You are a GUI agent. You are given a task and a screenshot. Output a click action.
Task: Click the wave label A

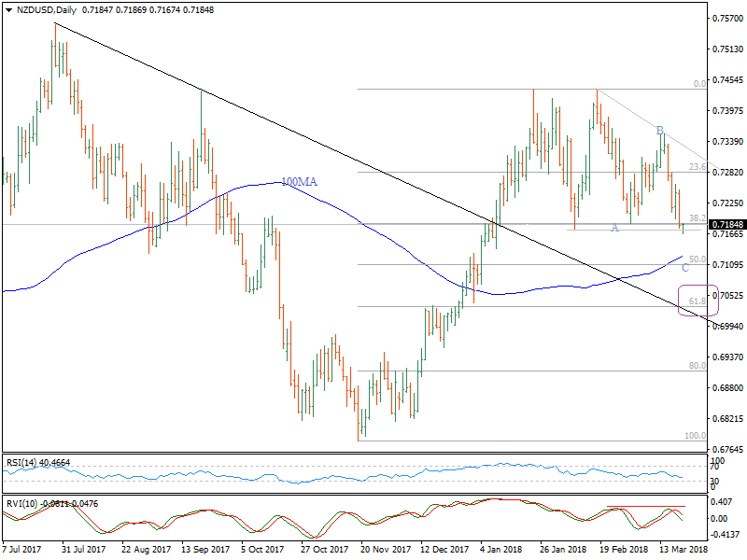[x=614, y=228]
